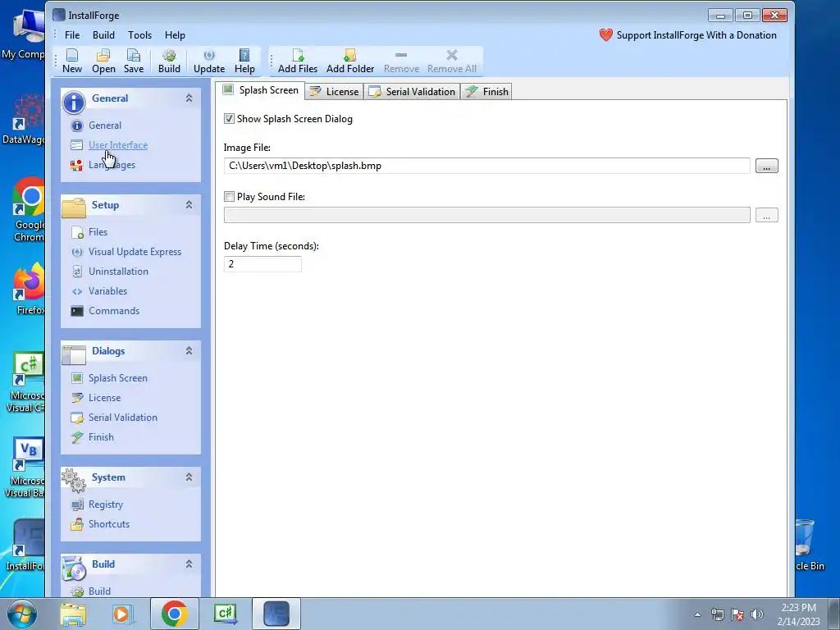Open Build item under Build section
The image size is (840, 630).
tap(99, 591)
